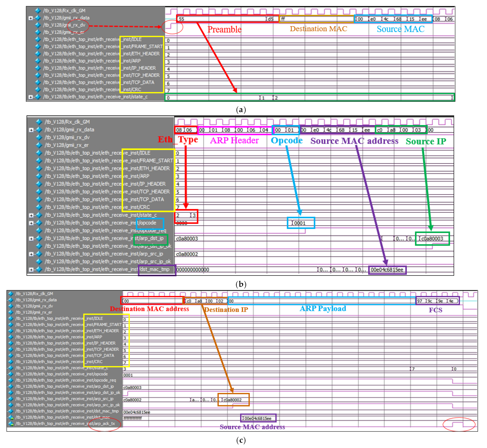Click the green-arrow icon beside arp_ack_tx in panel (c)

(x=11, y=424)
